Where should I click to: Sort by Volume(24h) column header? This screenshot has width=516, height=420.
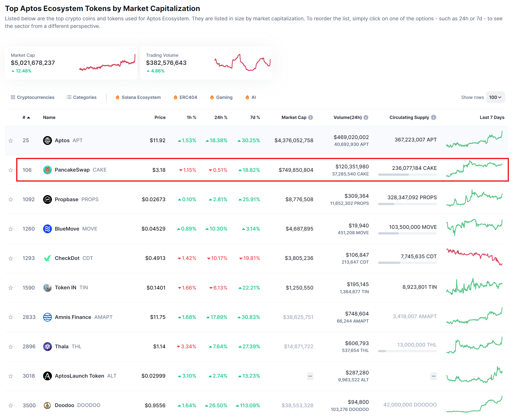tap(348, 117)
